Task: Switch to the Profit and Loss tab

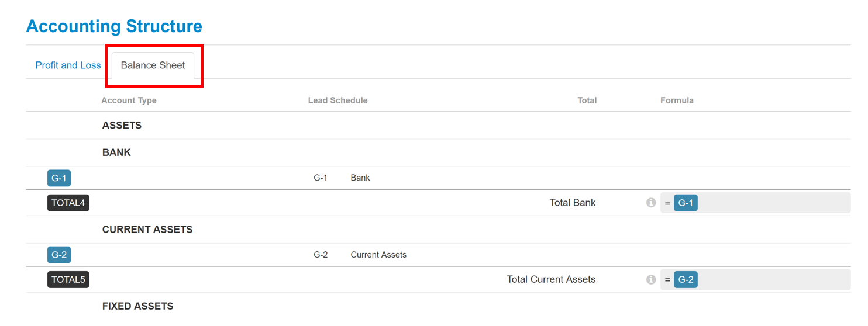Action: coord(68,65)
